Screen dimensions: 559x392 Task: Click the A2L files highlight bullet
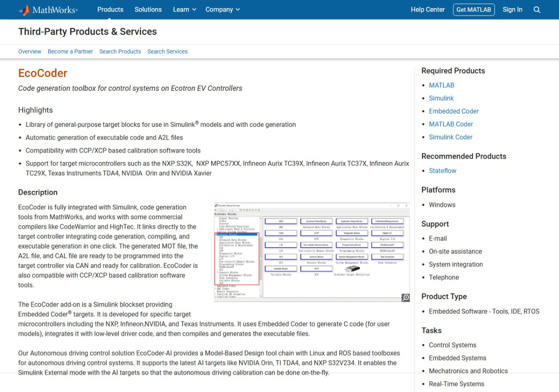[104, 138]
